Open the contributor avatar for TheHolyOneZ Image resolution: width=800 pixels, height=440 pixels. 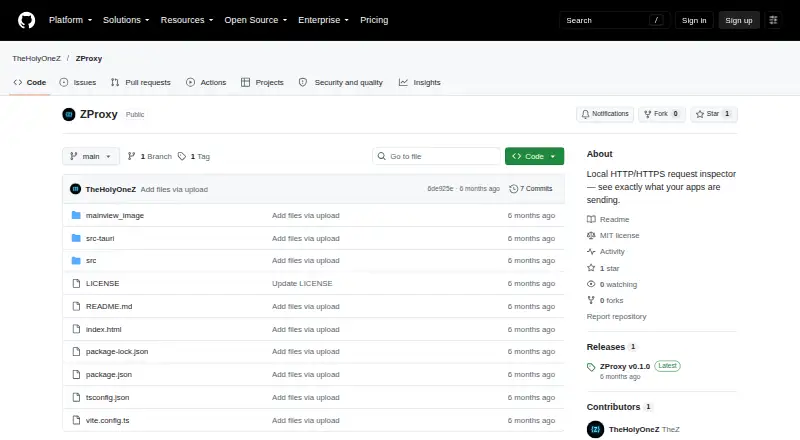tap(595, 429)
